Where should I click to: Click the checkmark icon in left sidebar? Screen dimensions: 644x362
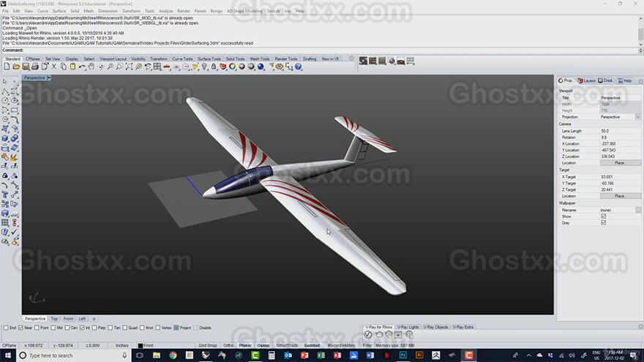(x=15, y=233)
